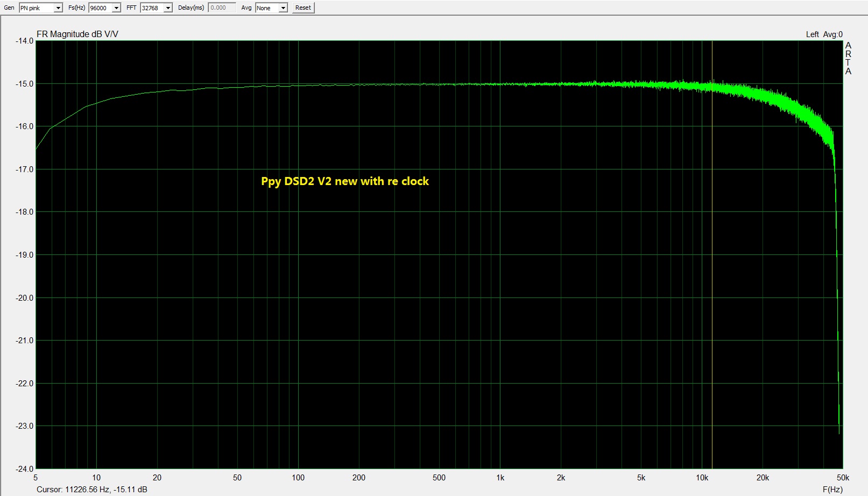Click the Delay(ms) input field

(x=222, y=8)
